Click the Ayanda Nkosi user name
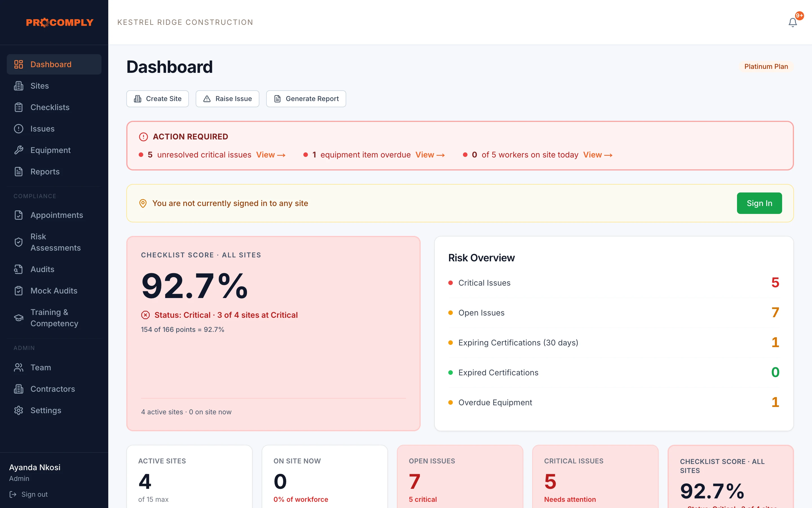 pos(35,467)
